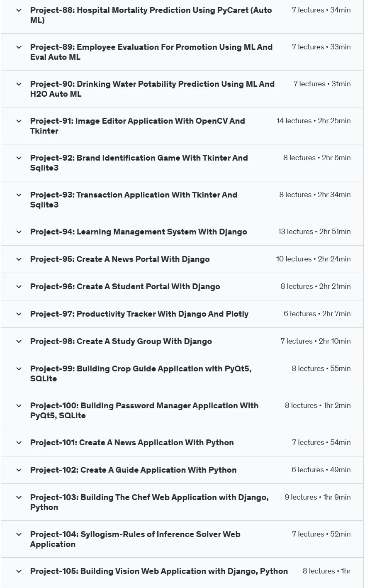Click the '14 lectures • 2hr 25min' label

314,121
